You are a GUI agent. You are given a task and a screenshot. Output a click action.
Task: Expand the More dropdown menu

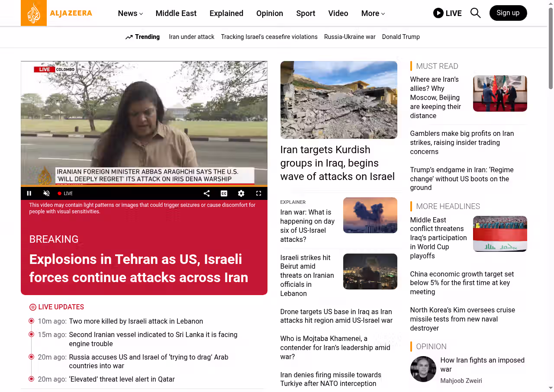coord(373,13)
